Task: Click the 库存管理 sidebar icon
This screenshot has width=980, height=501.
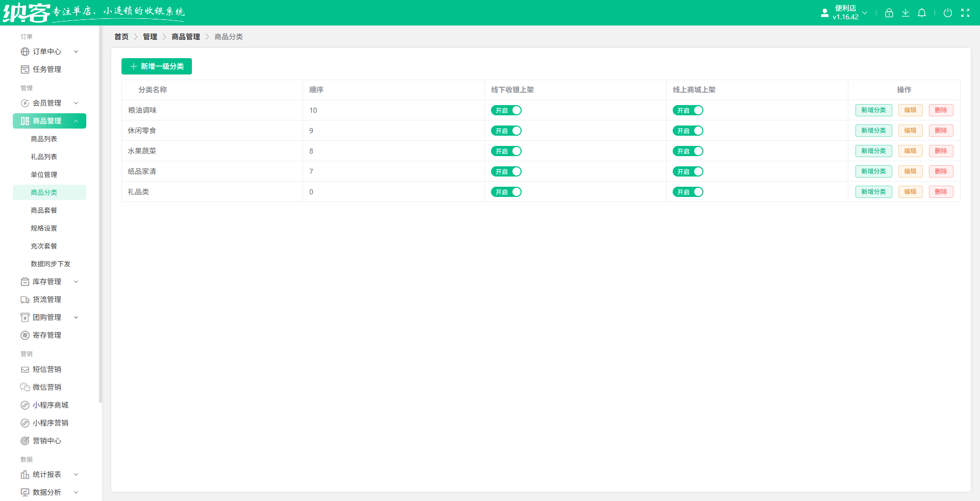Action: tap(25, 282)
